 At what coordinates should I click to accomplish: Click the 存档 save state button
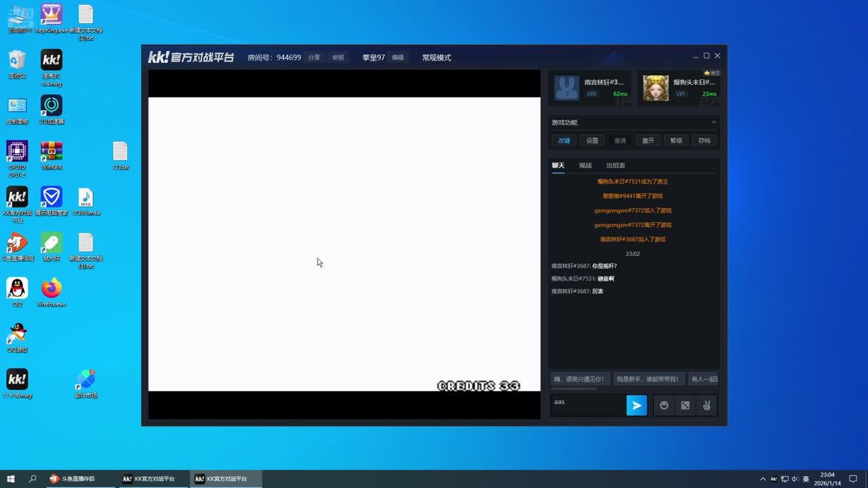704,141
